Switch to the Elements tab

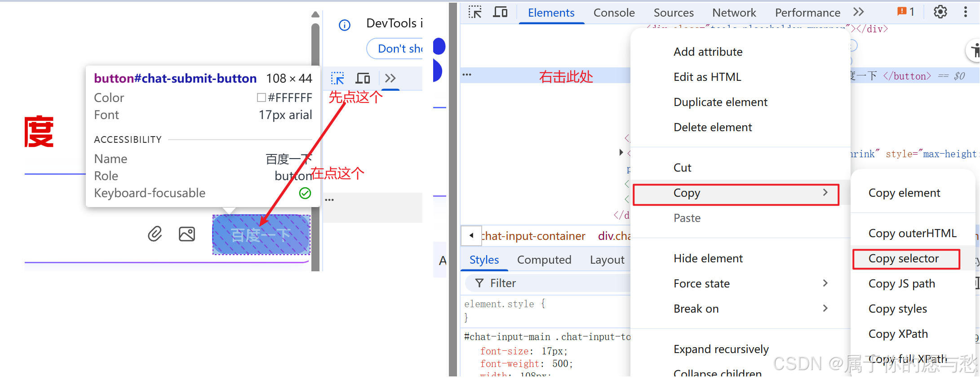coord(551,13)
